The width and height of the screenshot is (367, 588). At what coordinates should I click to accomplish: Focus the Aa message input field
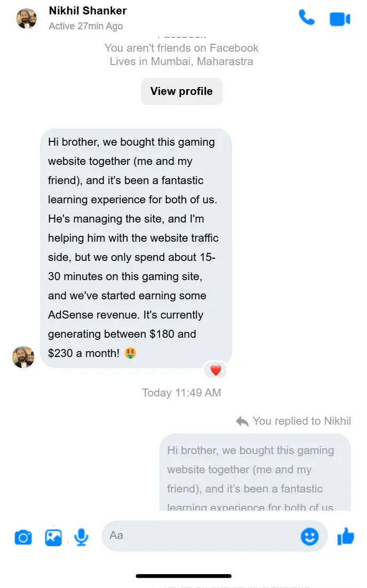[203, 535]
